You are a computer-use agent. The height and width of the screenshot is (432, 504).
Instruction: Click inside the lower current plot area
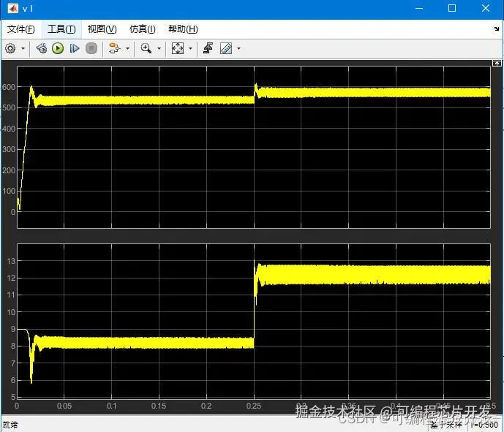(x=254, y=321)
